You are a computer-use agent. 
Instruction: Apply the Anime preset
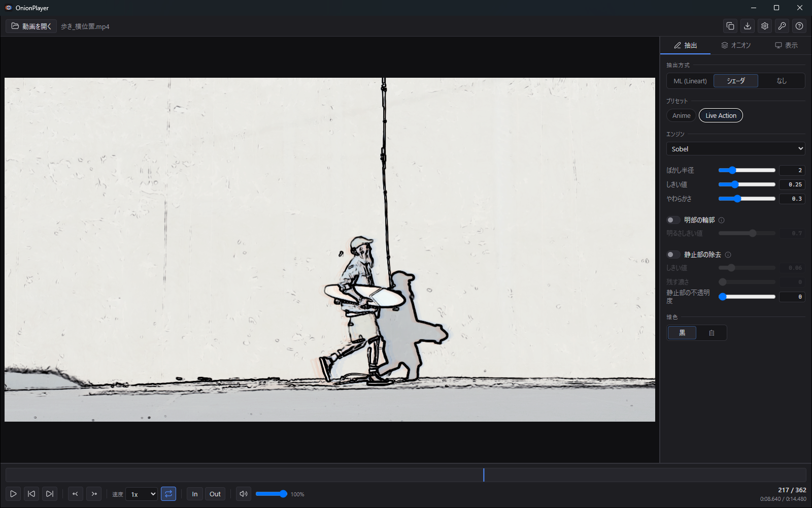click(681, 115)
